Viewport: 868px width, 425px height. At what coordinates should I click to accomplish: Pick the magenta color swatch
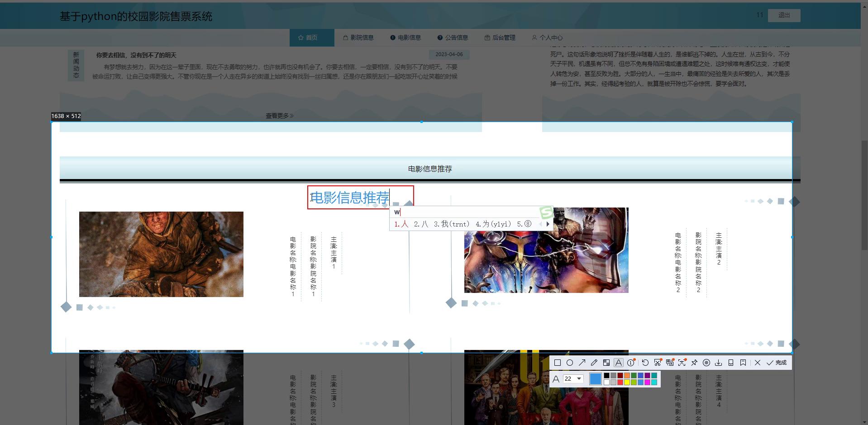click(647, 382)
